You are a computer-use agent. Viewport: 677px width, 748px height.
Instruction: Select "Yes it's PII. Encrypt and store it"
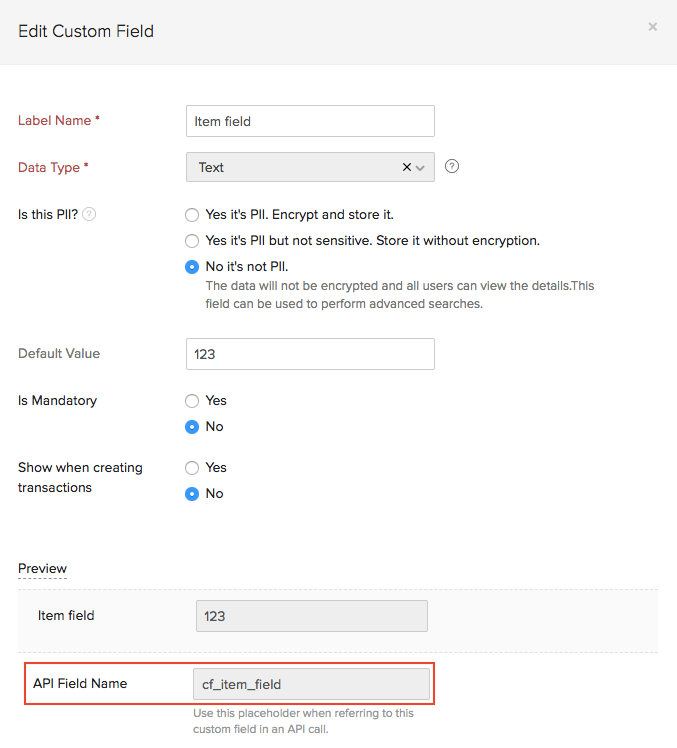point(192,214)
